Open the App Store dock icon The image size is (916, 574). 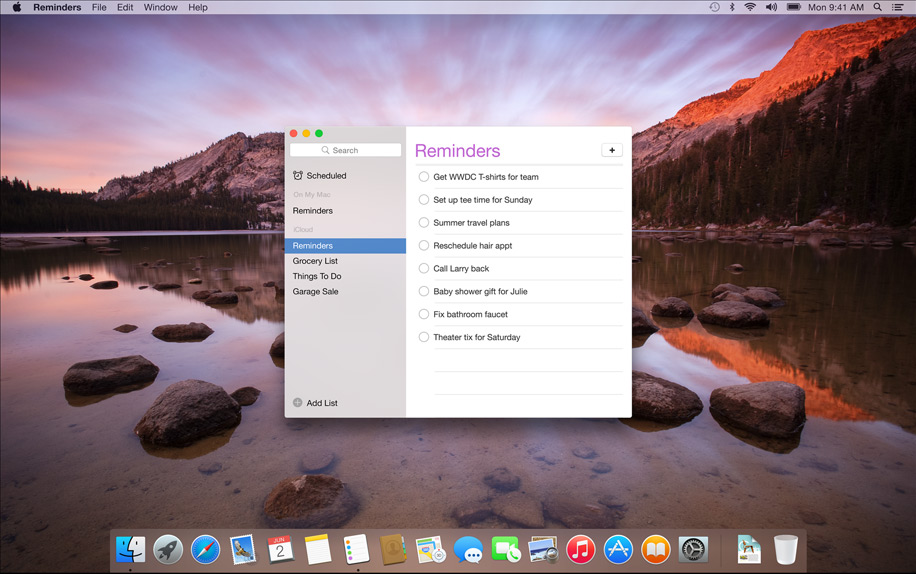tap(618, 549)
